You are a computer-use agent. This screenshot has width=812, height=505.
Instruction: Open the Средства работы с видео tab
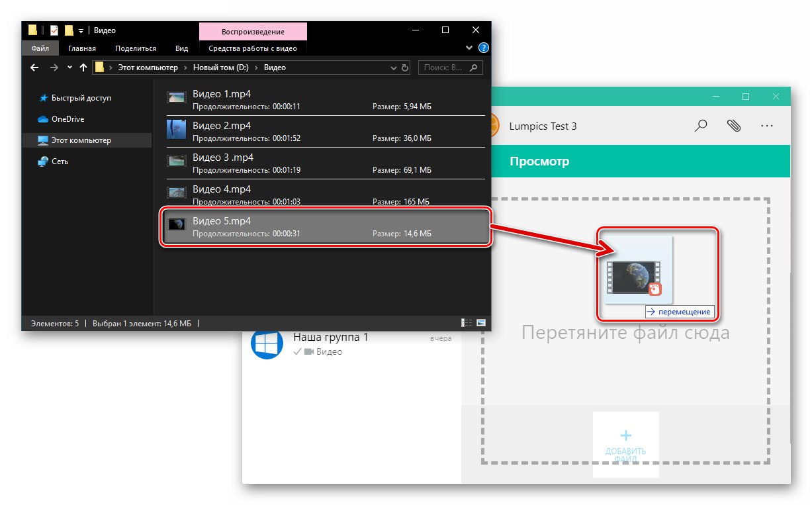253,48
